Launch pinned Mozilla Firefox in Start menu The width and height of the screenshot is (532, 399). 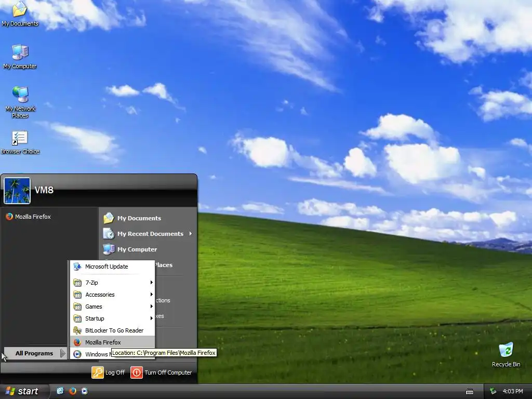click(29, 217)
